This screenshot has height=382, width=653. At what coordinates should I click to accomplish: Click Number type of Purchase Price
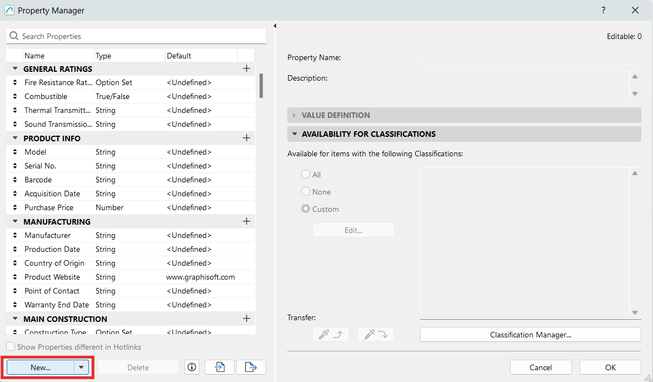click(x=110, y=207)
